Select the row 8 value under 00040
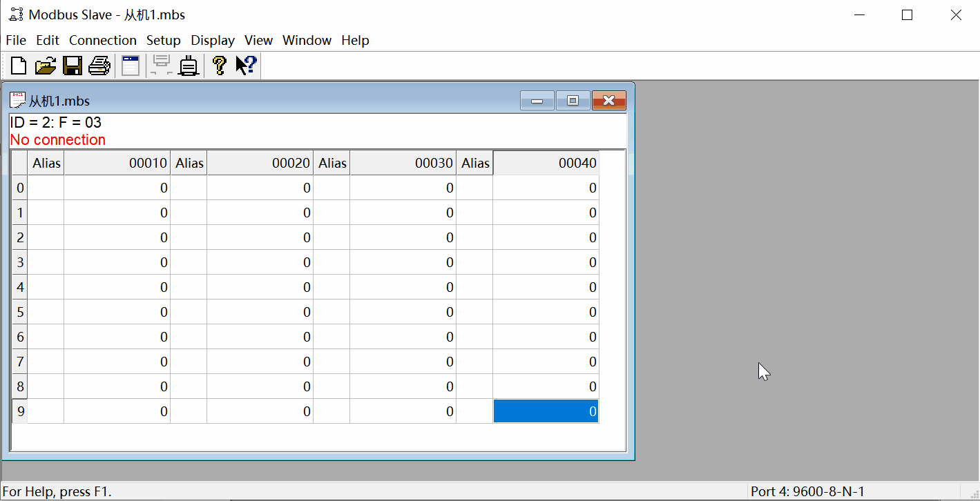 (x=546, y=386)
